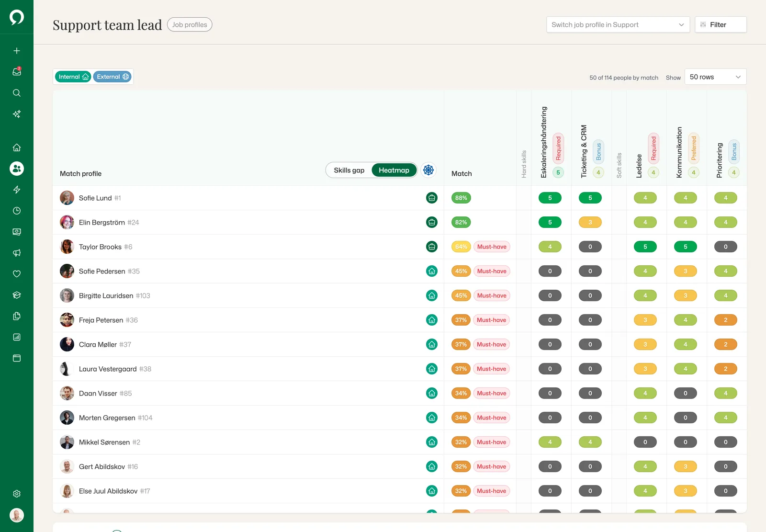Click the Filter button

721,24
